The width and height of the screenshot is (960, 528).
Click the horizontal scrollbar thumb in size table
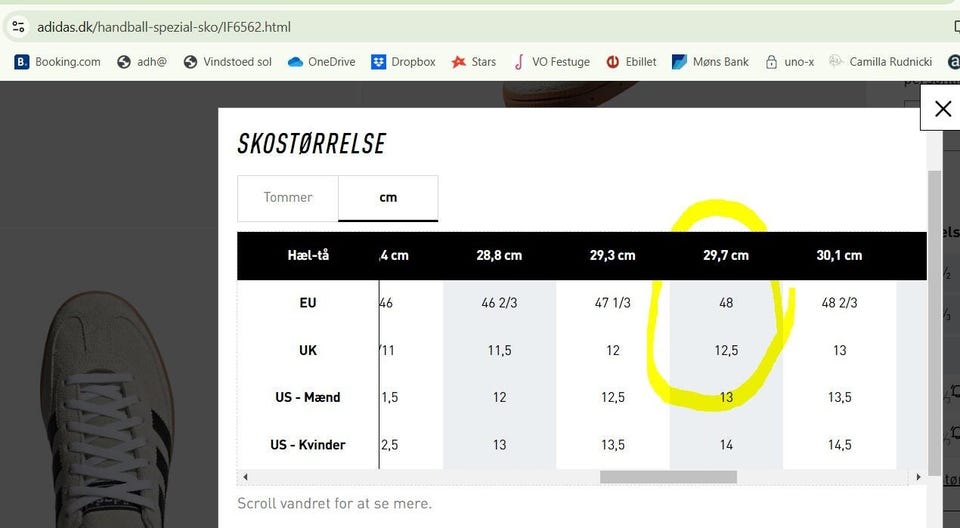pos(668,477)
